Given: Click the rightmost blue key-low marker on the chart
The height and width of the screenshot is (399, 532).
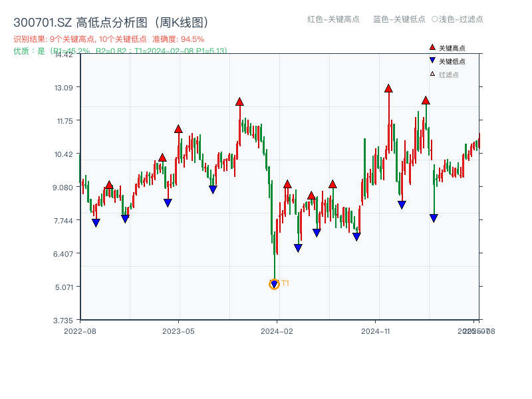Looking at the screenshot, I should (x=434, y=217).
